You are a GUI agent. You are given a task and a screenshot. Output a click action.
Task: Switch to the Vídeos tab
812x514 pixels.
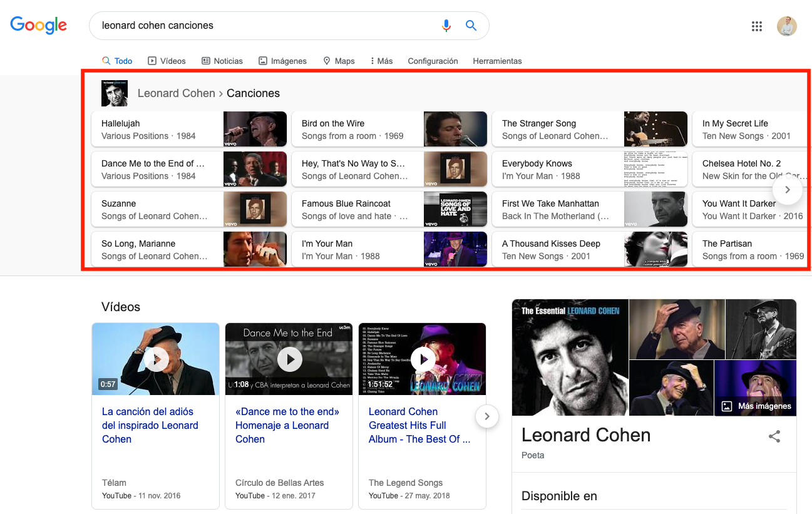coord(167,61)
